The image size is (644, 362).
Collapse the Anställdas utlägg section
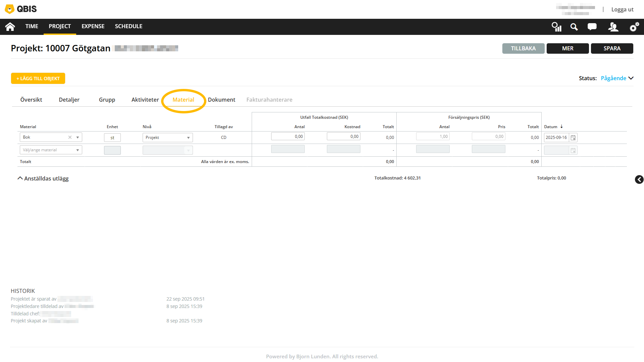[x=20, y=178]
